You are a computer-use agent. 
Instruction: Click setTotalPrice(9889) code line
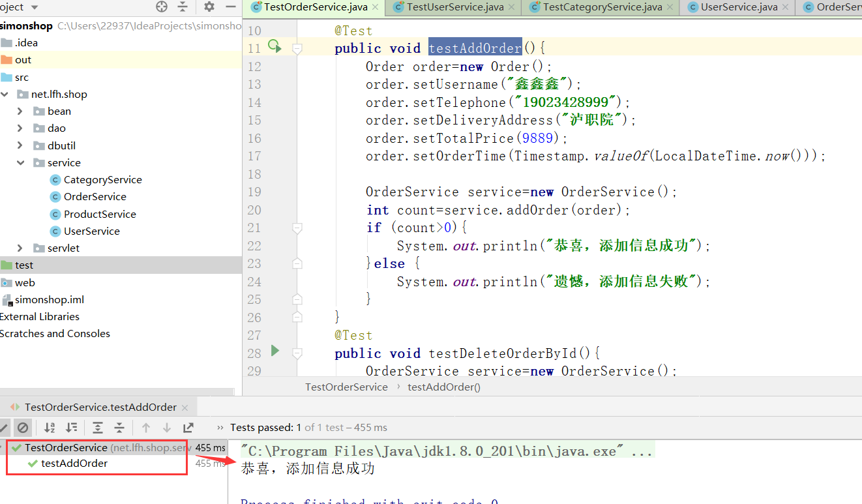[x=467, y=138]
